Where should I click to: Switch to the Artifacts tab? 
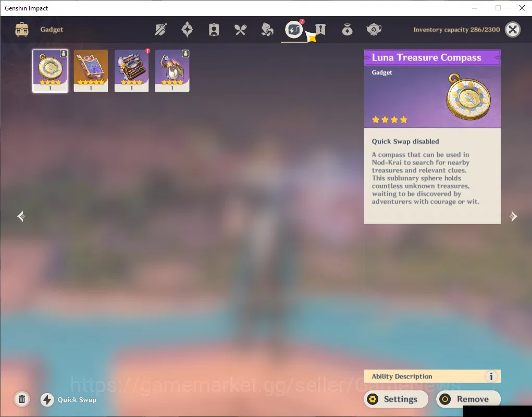[187, 30]
